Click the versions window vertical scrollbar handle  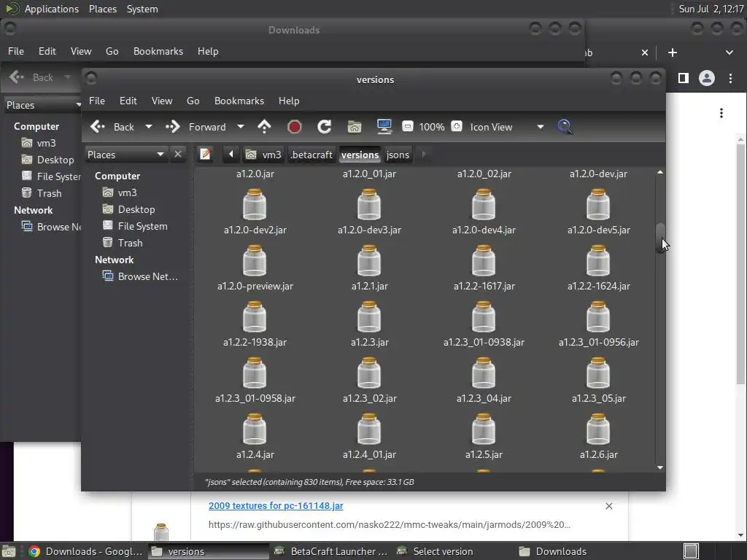[660, 238]
